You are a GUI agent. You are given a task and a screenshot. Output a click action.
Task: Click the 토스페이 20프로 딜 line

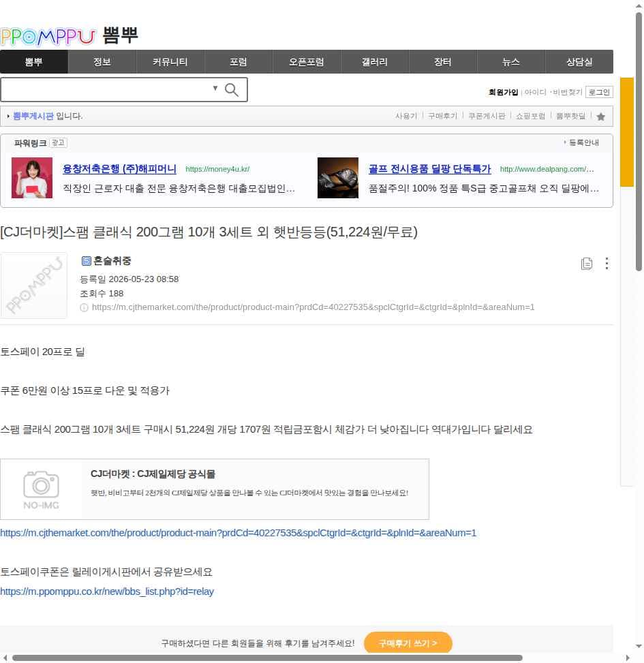tap(42, 352)
